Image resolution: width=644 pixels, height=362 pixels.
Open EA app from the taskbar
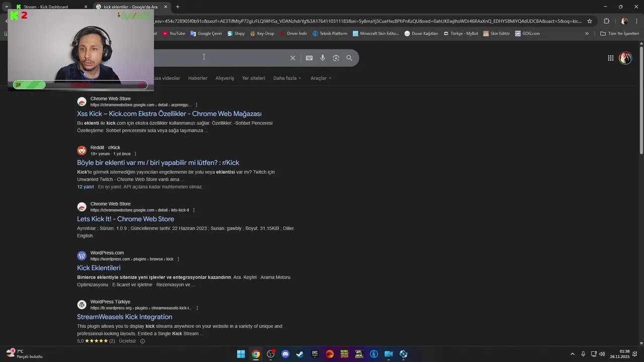click(x=330, y=354)
